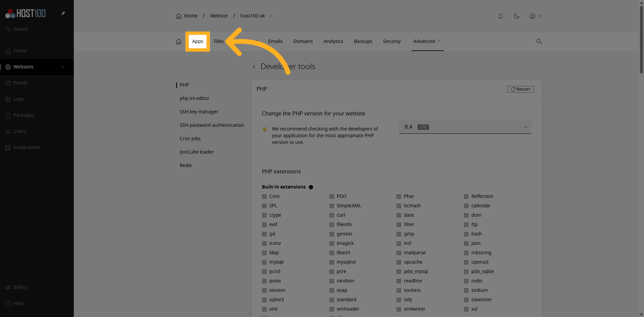Switch to the Security tab
Screen dimensions: 644x317
coord(392,41)
